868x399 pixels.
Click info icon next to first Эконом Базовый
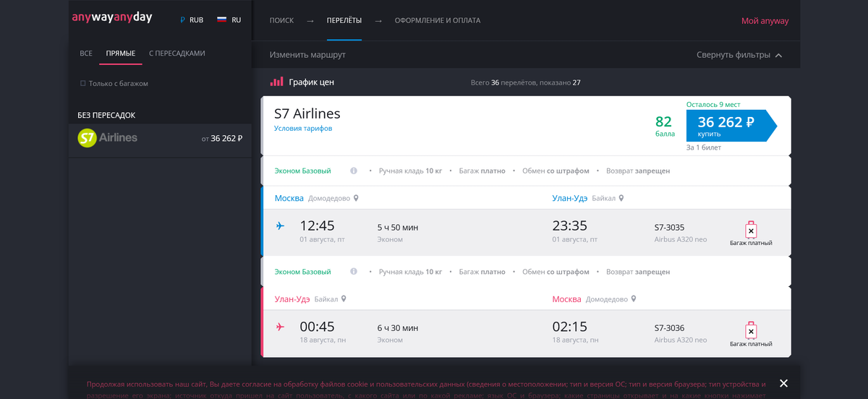354,171
